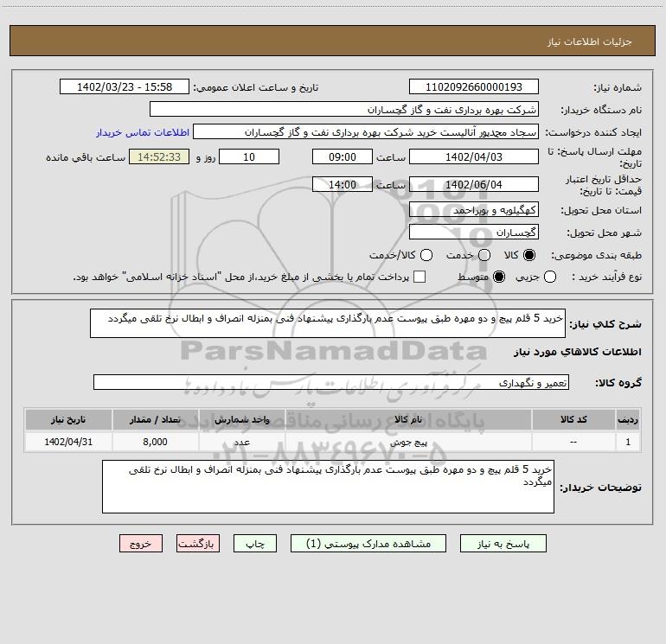The image size is (666, 644).
Task: Open اطلاعات تماس خریدار link
Action: [x=143, y=132]
